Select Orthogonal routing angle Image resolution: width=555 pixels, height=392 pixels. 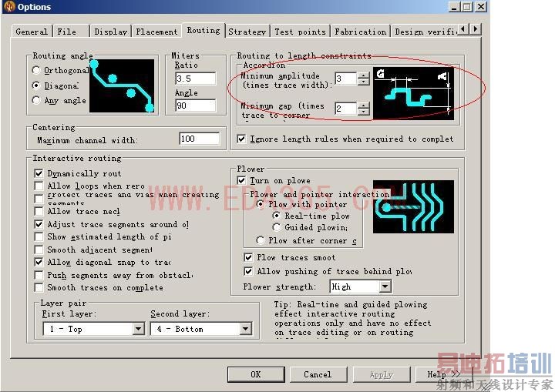tap(36, 70)
